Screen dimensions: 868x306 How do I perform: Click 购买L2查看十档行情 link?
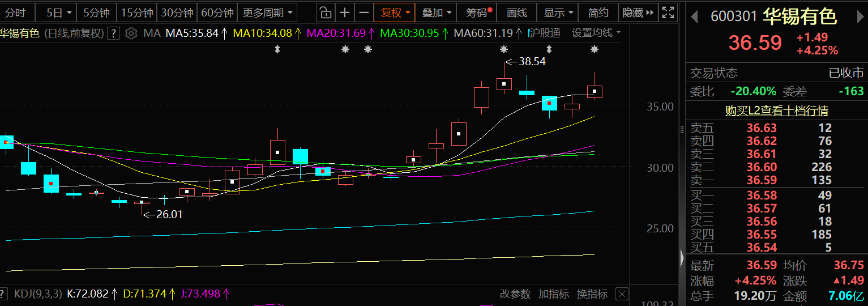click(776, 111)
